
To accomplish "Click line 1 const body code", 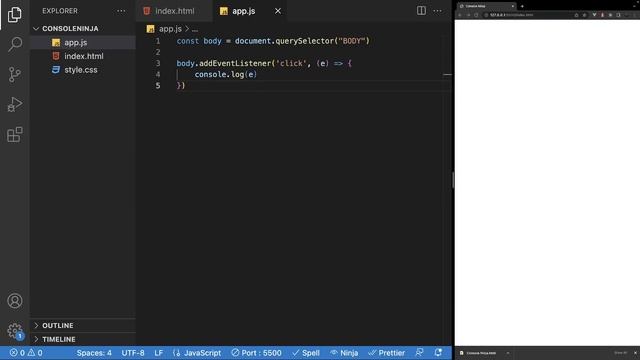I will (273, 41).
